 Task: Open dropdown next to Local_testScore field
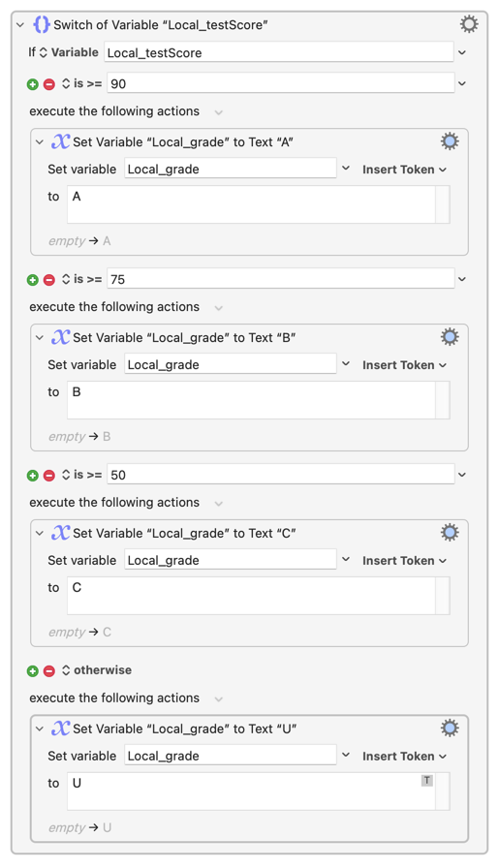point(462,52)
